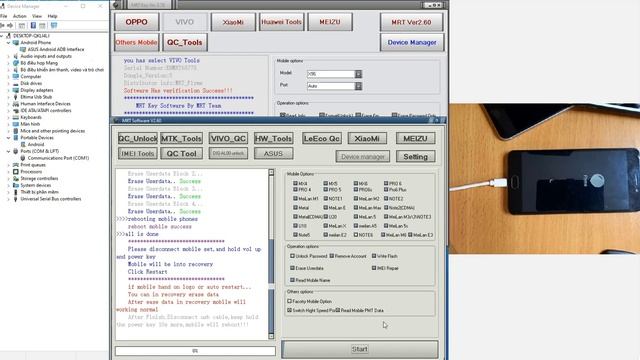
Task: Open the Port dropdown set to Auto
Action: click(x=358, y=86)
